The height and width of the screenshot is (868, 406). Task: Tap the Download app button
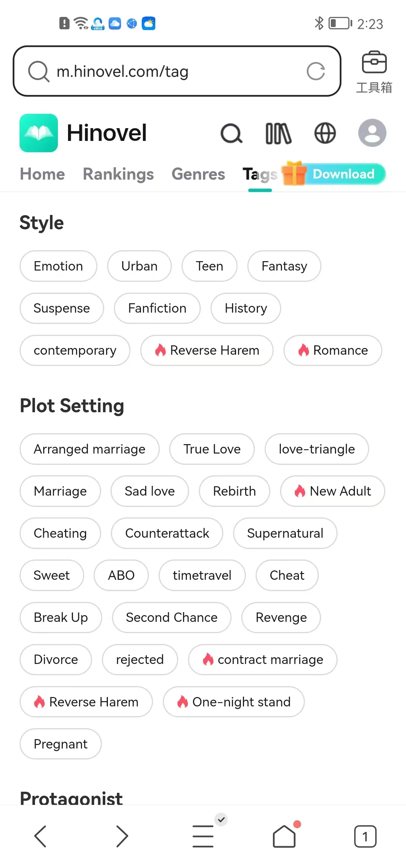tap(343, 174)
